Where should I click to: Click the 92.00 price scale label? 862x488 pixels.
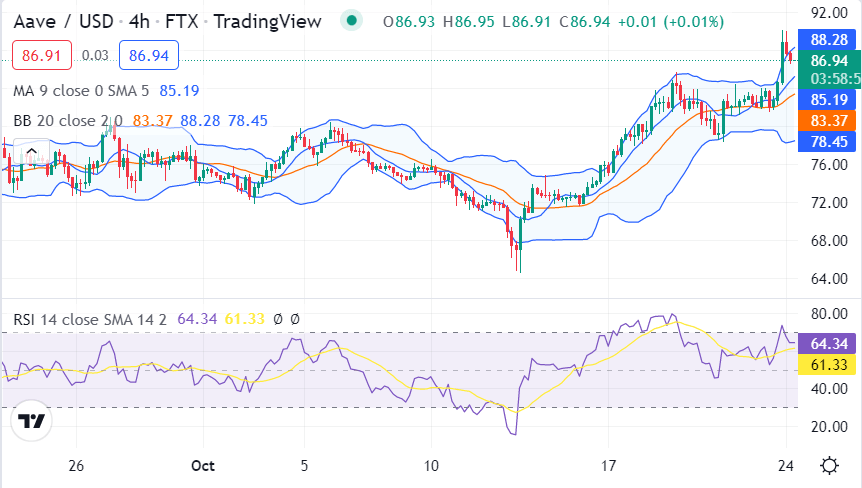coord(829,12)
